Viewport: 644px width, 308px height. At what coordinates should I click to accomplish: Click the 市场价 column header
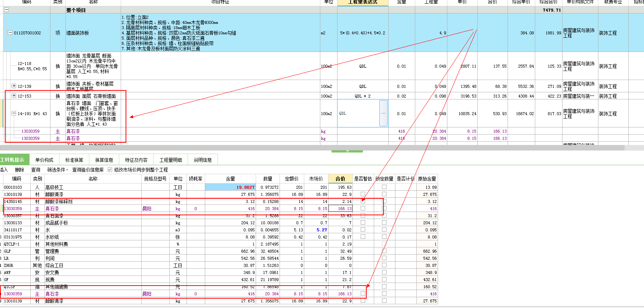pos(316,179)
